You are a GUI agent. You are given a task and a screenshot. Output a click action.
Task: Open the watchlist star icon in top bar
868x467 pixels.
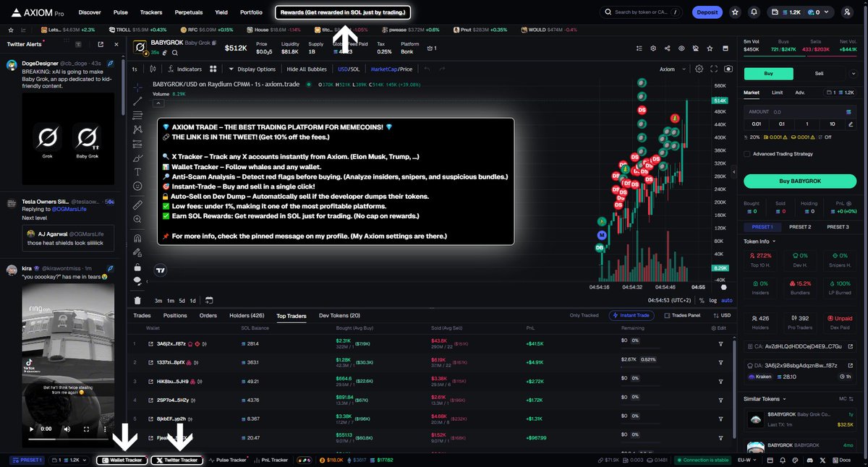click(735, 12)
